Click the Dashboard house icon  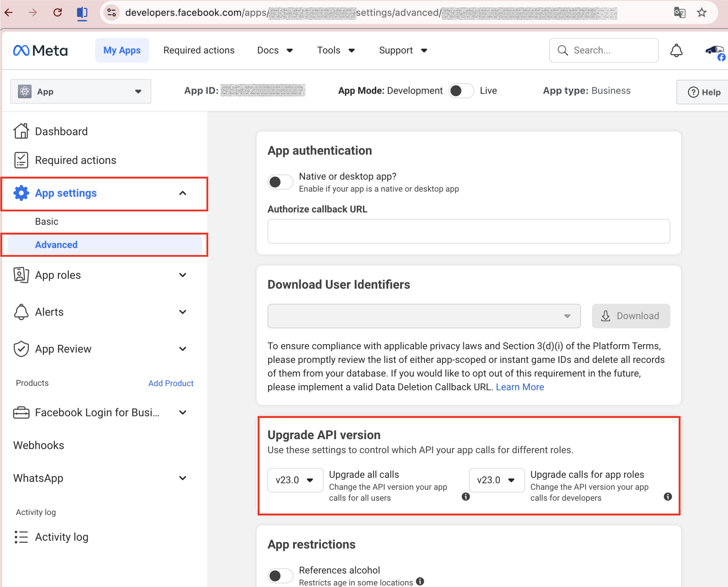21,131
